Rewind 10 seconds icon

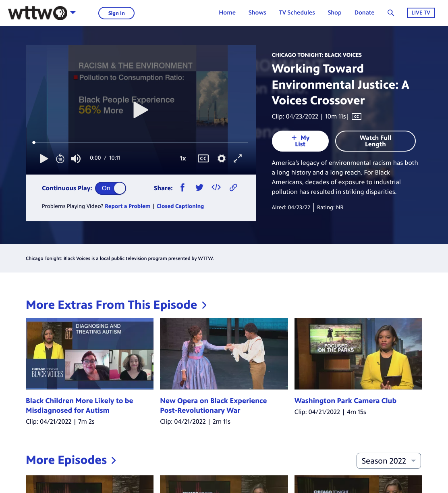[60, 158]
